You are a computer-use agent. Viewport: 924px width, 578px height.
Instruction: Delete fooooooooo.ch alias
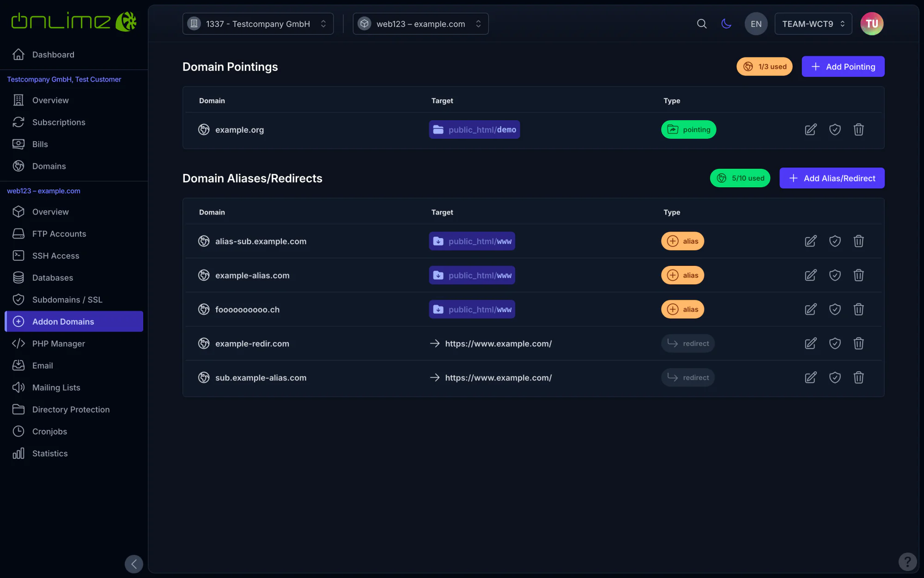click(x=859, y=309)
